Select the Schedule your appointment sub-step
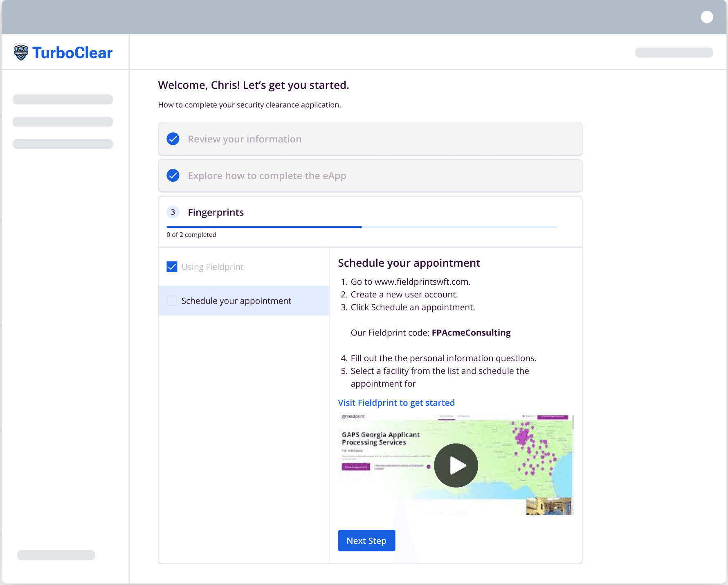The width and height of the screenshot is (728, 585). (x=236, y=301)
